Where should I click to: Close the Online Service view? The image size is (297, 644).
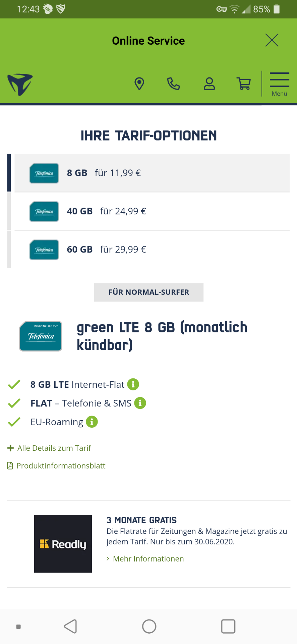(272, 40)
